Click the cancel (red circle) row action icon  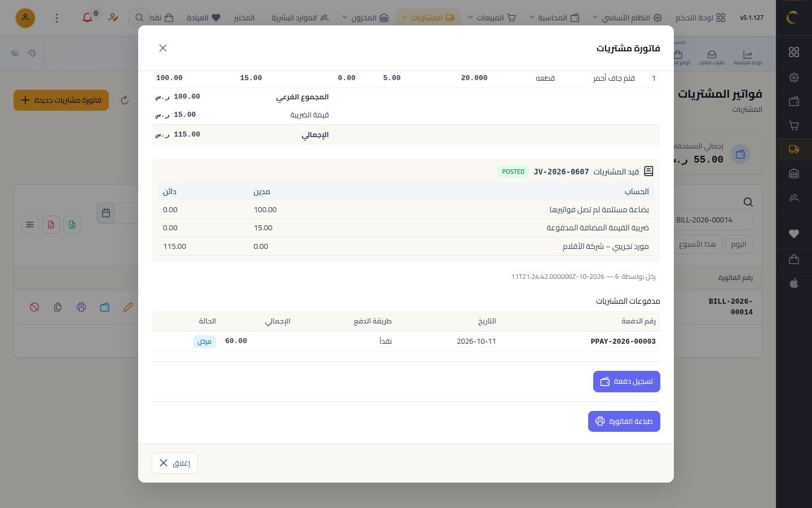pyautogui.click(x=34, y=307)
